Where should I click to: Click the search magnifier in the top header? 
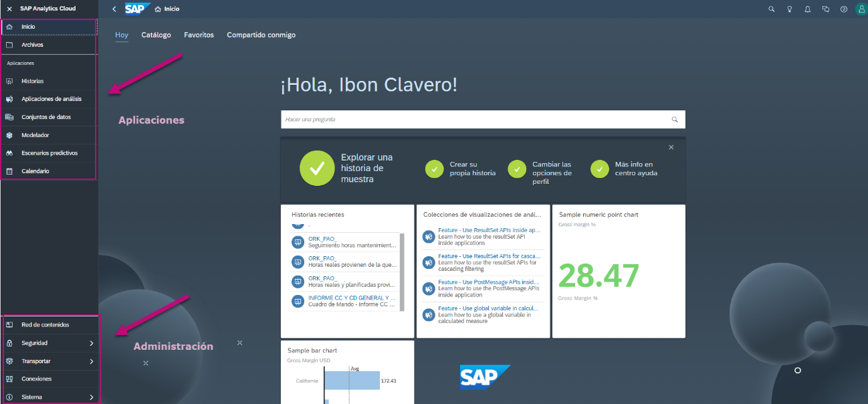(x=772, y=9)
